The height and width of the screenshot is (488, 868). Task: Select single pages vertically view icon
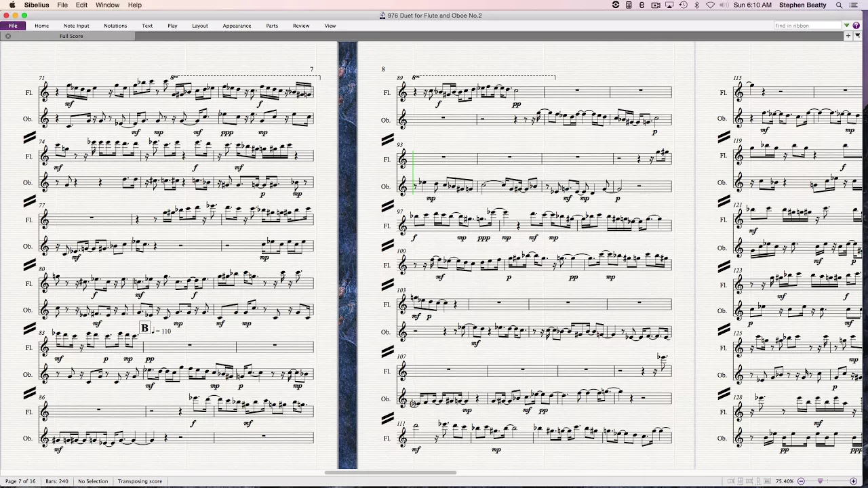[x=758, y=481]
